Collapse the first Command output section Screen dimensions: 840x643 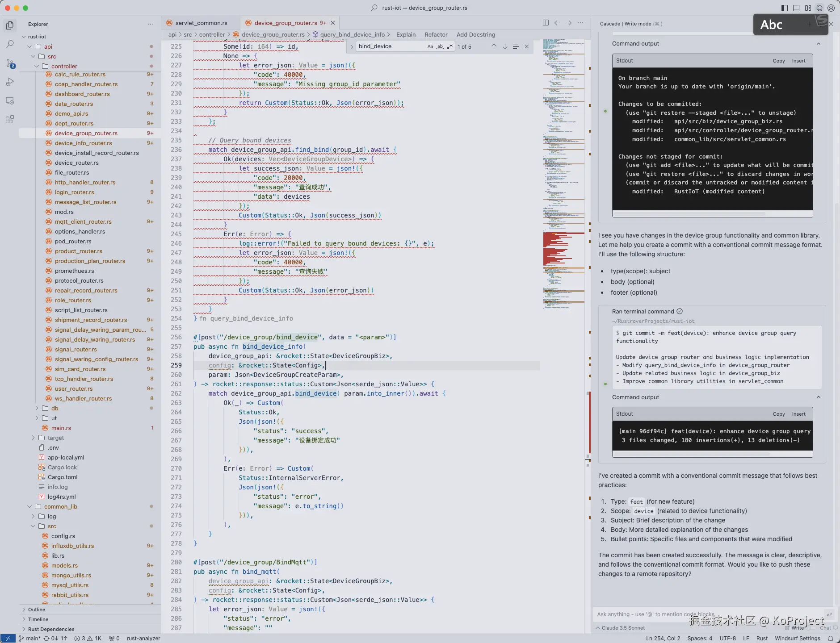pos(819,44)
